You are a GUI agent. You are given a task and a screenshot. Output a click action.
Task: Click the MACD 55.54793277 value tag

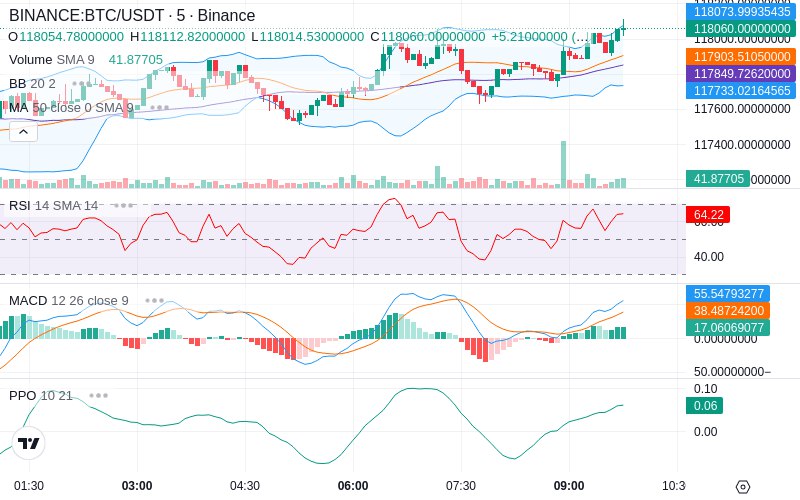point(728,293)
